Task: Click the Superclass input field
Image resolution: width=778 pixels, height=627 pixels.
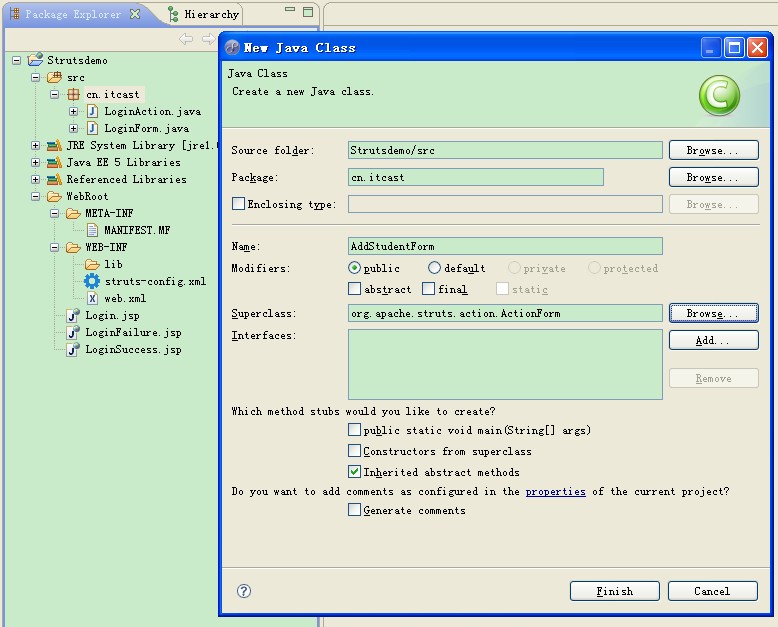Action: coord(505,313)
